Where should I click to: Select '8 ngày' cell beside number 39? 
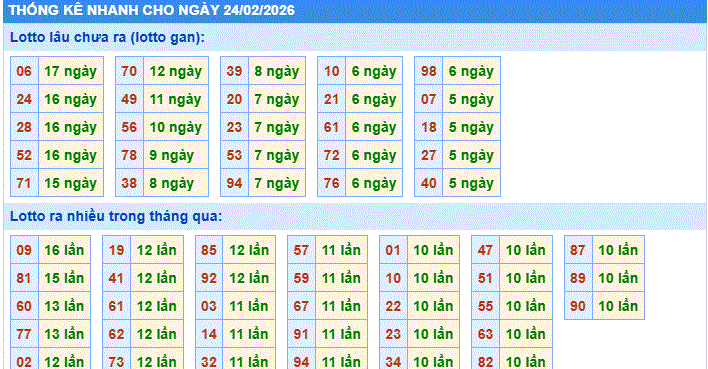point(277,71)
